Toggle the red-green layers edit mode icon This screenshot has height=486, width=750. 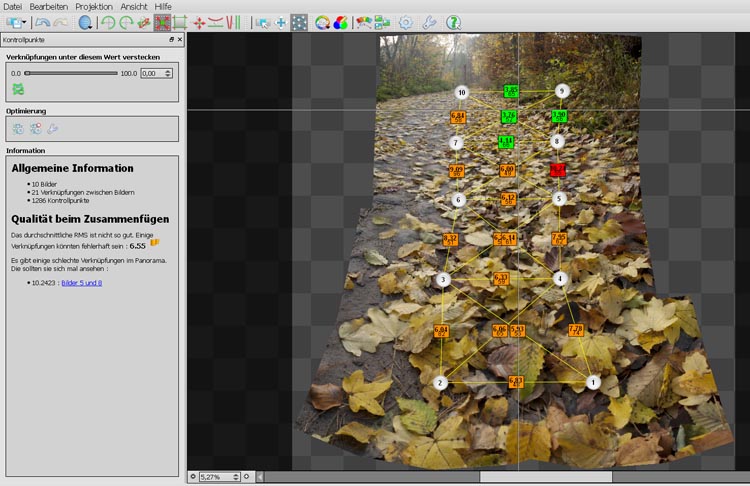coord(363,21)
